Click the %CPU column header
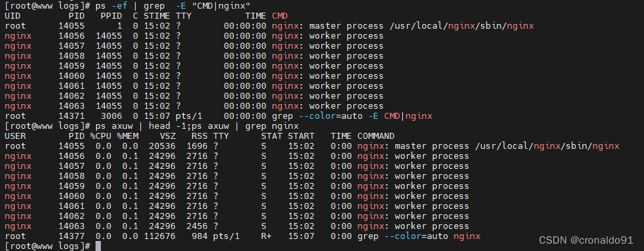 tap(101, 136)
